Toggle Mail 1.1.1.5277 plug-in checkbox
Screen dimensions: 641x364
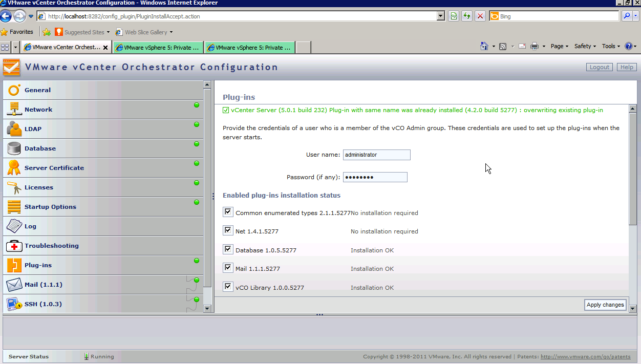(x=228, y=268)
